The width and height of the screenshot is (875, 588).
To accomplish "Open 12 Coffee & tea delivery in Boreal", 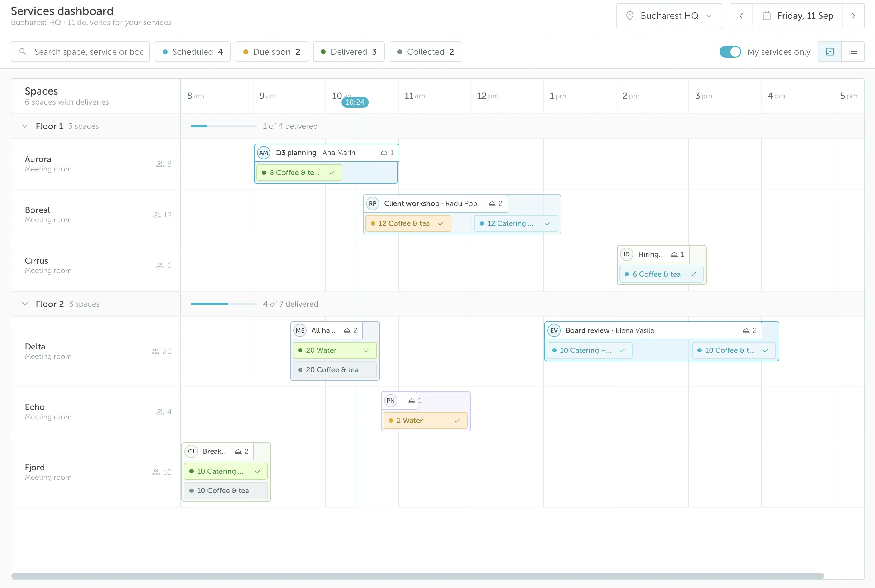I will click(408, 223).
